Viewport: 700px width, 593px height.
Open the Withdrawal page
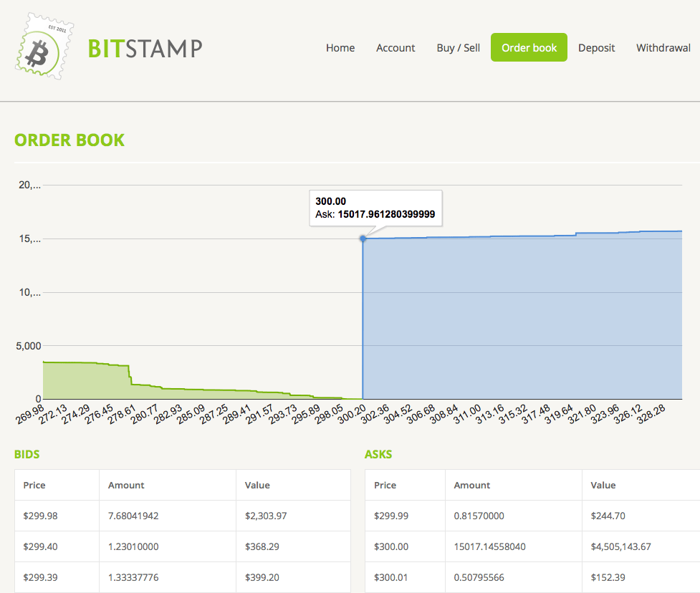(663, 48)
